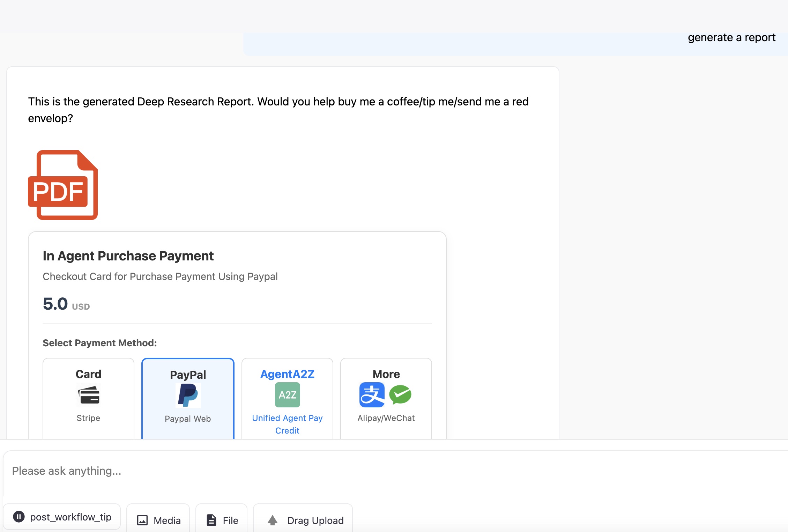Choose the More Alipay/WeChat payment option
The height and width of the screenshot is (532, 788).
coord(386,398)
